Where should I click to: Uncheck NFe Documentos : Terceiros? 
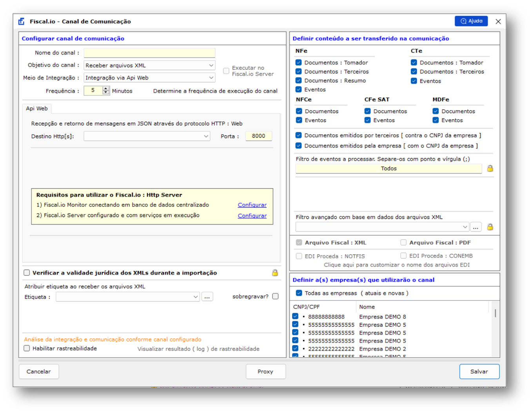(299, 71)
